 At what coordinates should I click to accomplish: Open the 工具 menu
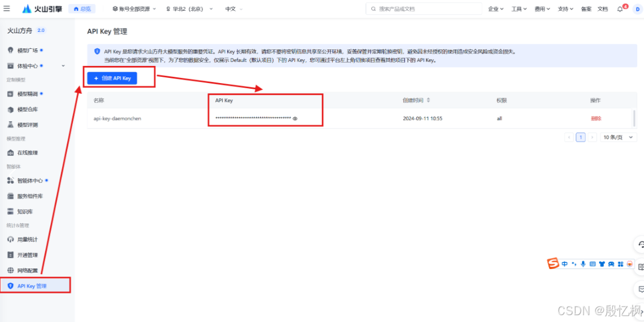(519, 9)
